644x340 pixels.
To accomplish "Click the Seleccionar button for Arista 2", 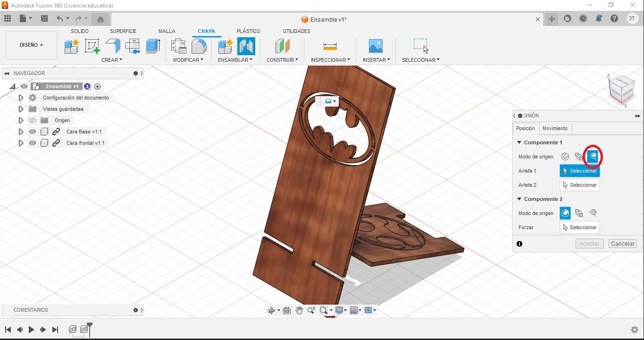I will [x=579, y=184].
